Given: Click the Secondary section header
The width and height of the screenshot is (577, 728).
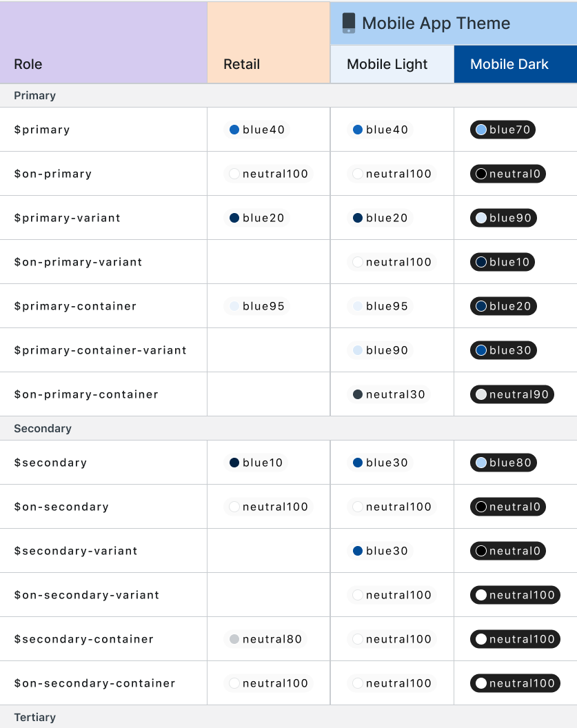Looking at the screenshot, I should click(43, 428).
